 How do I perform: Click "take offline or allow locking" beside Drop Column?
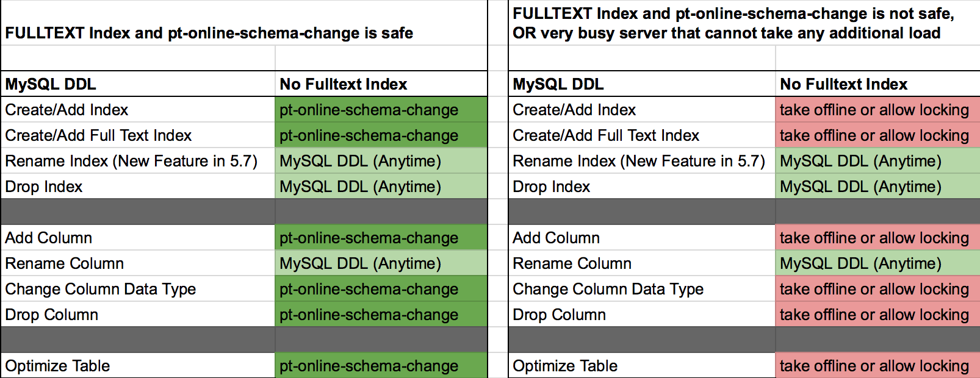874,315
